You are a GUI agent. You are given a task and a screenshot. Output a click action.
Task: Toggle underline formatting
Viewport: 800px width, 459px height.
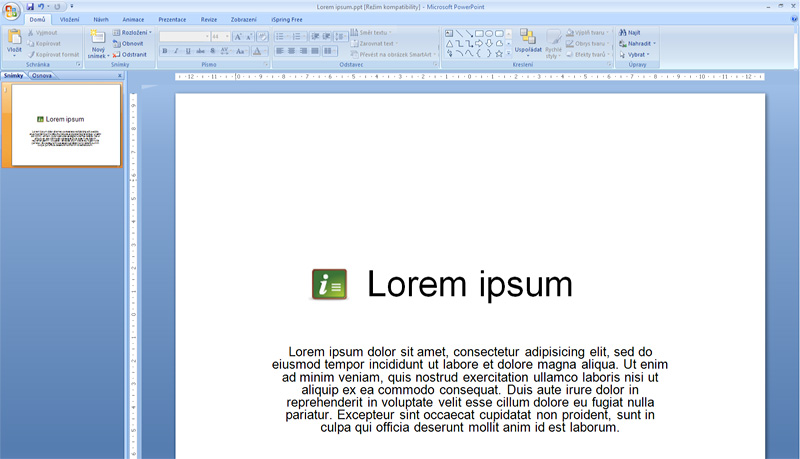click(188, 51)
